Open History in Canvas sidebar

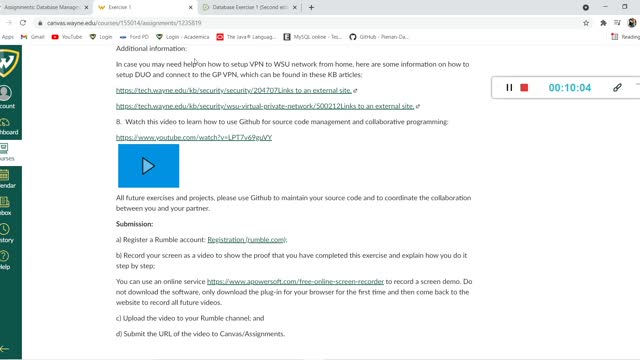(7, 233)
